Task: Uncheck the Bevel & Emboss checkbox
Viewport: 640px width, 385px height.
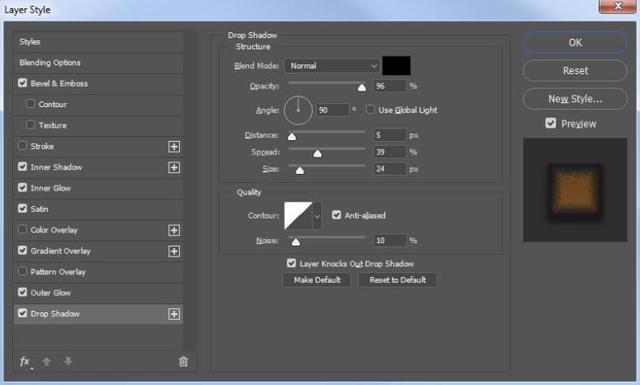Action: [x=22, y=83]
